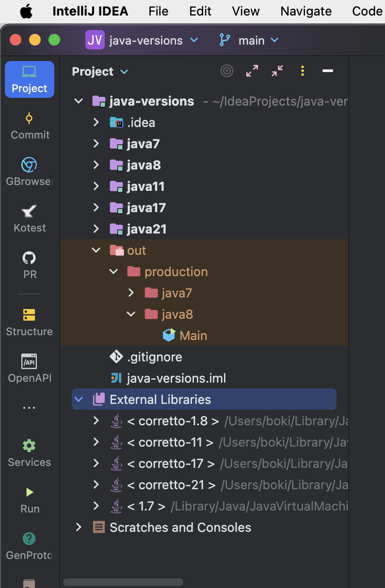Open the GenProto tool window
Image resolution: width=385 pixels, height=588 pixels.
(30, 546)
